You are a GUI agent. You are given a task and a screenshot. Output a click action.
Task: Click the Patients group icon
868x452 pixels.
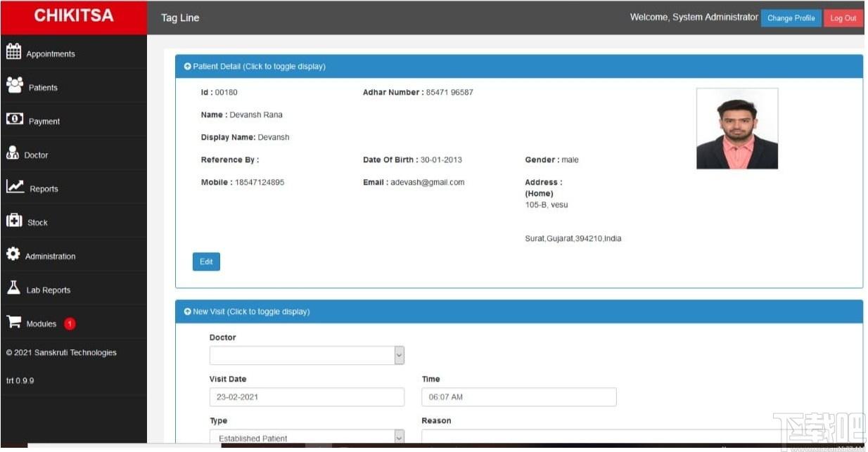(x=14, y=85)
